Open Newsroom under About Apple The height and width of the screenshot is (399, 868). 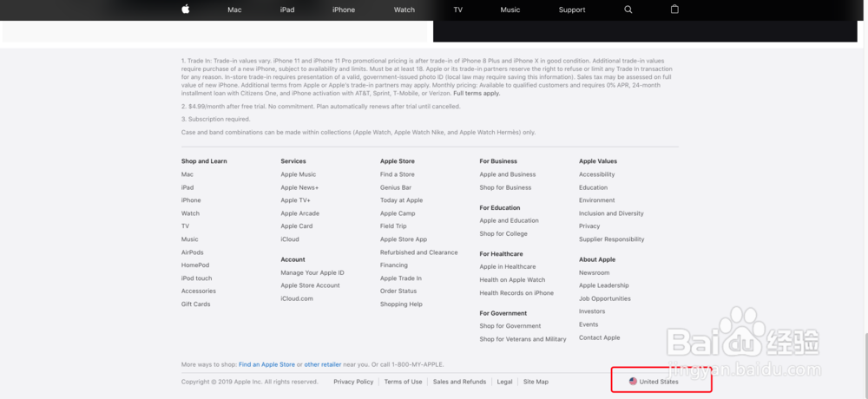point(594,273)
